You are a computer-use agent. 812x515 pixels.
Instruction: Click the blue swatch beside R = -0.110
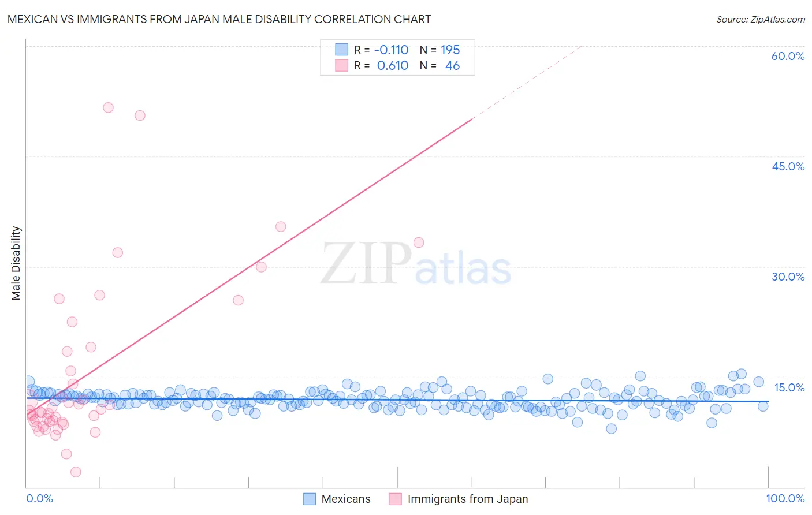342,50
